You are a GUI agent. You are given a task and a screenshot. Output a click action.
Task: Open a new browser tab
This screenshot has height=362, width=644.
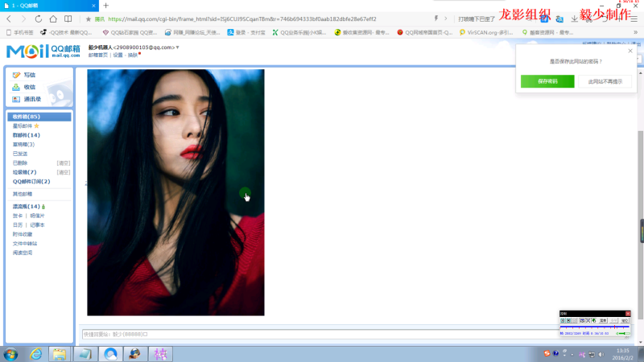[x=105, y=6]
